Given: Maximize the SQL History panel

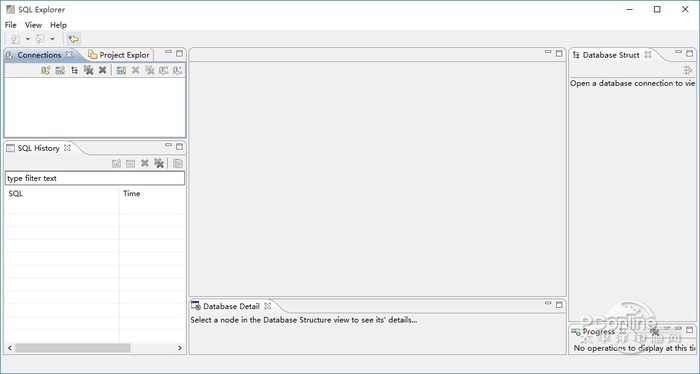Looking at the screenshot, I should tap(179, 146).
